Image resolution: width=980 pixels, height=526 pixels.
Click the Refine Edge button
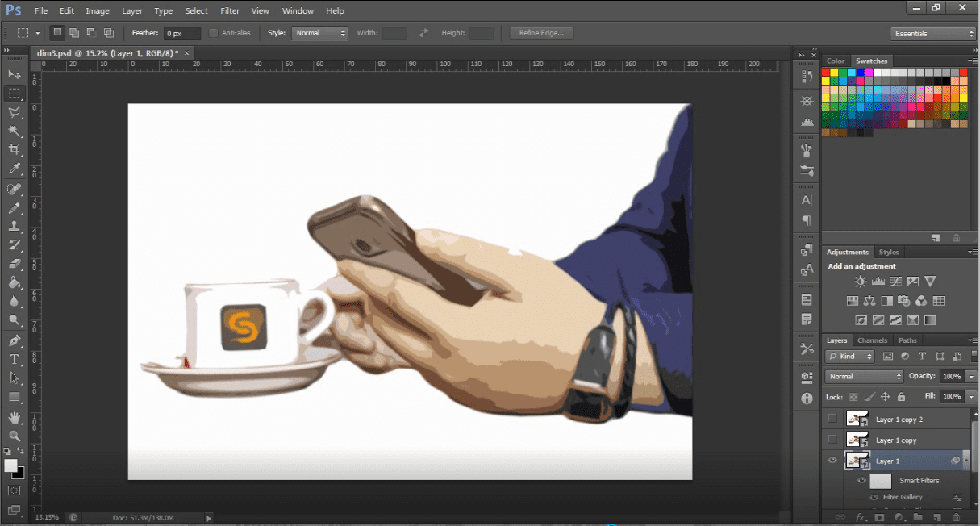click(542, 33)
